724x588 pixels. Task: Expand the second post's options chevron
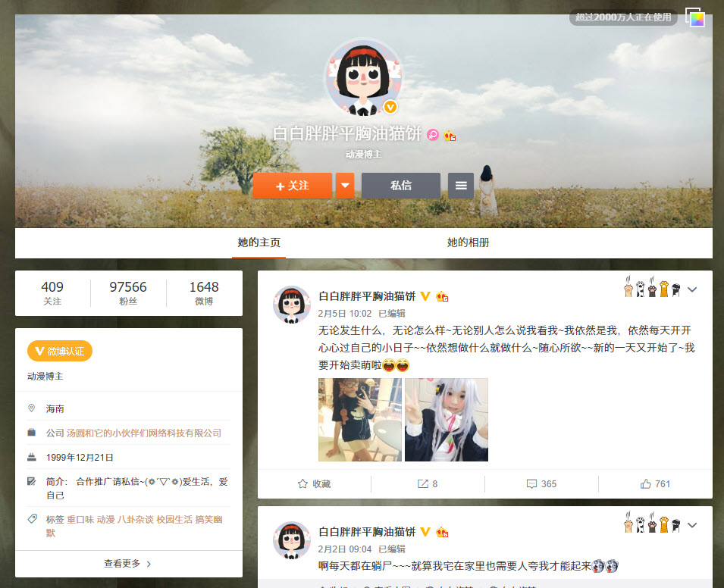(691, 525)
